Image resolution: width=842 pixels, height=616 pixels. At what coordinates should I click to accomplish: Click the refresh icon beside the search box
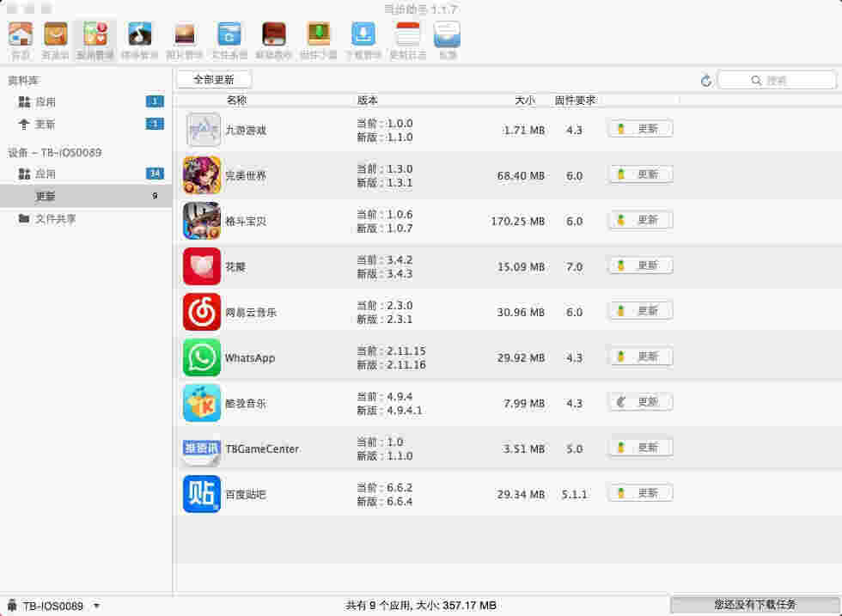point(706,81)
